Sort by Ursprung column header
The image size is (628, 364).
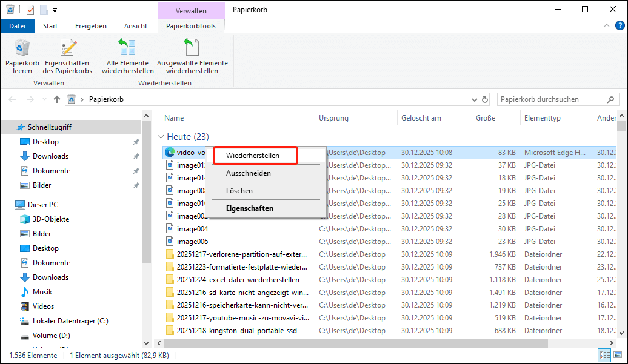[333, 118]
